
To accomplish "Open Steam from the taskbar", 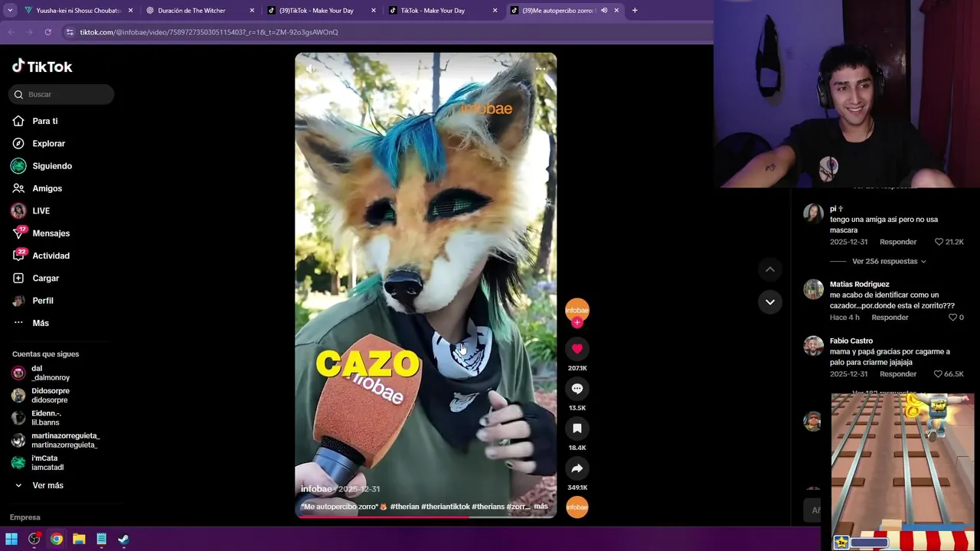I will point(123,539).
